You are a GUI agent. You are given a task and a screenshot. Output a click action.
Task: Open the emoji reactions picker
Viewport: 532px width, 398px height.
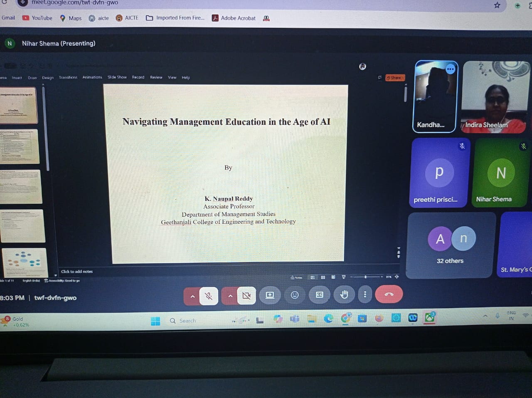point(295,295)
